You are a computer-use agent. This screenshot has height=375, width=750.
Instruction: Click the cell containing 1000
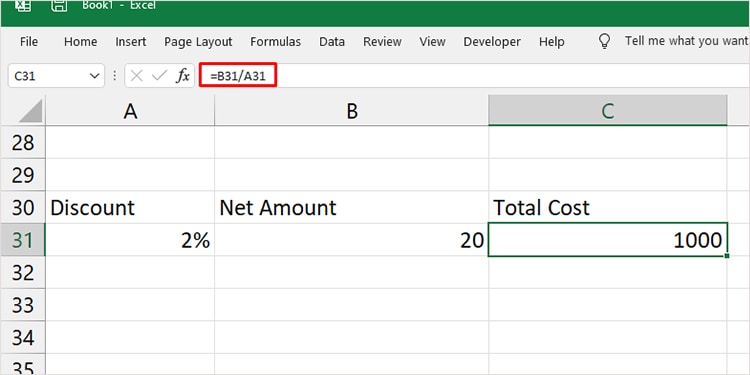(607, 240)
